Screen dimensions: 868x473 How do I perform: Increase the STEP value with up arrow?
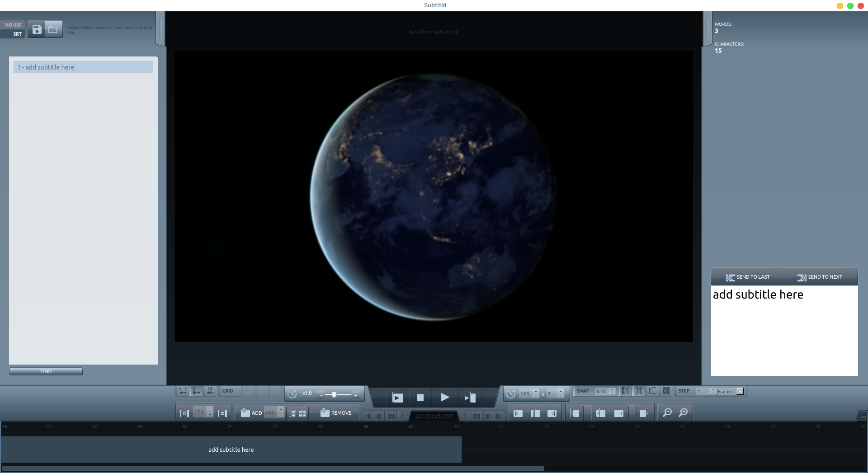click(713, 389)
